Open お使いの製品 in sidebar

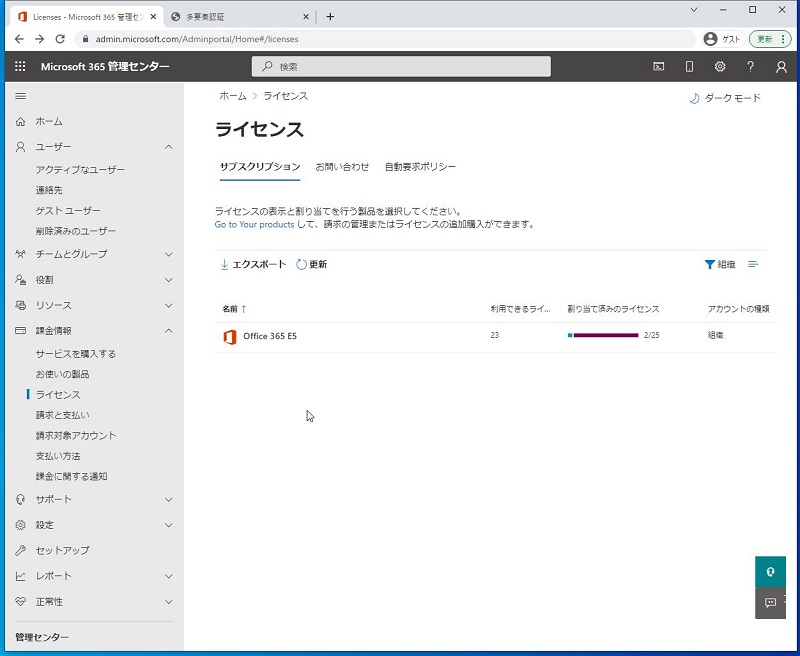pyautogui.click(x=62, y=374)
